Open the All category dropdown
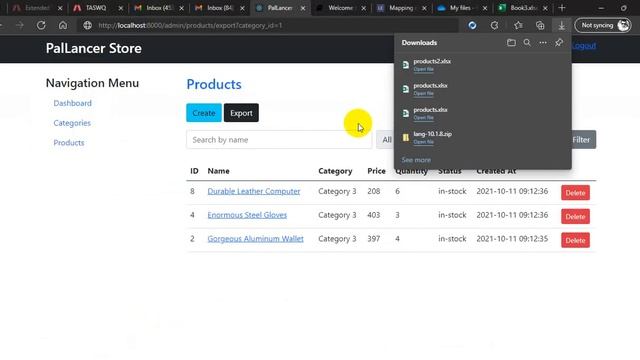The width and height of the screenshot is (640, 360). [x=385, y=140]
